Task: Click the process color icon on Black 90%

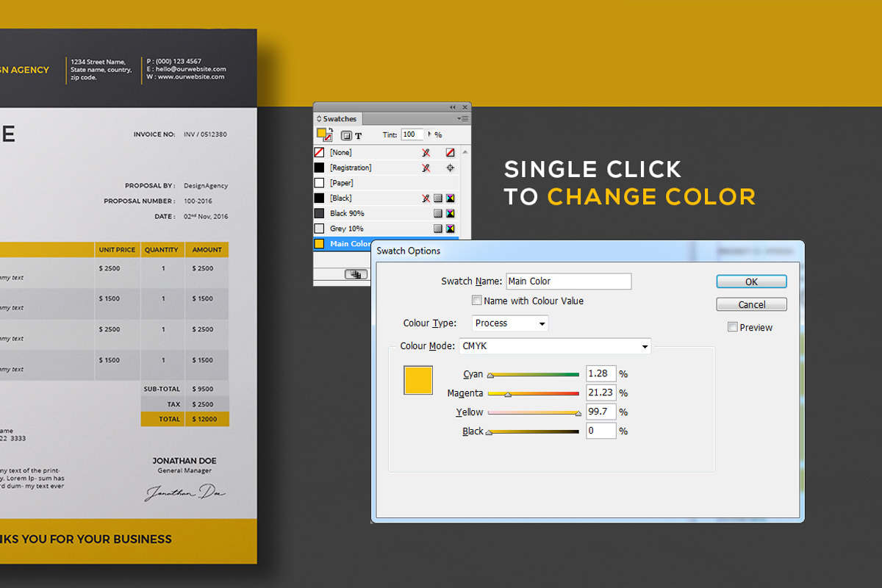Action: (437, 213)
